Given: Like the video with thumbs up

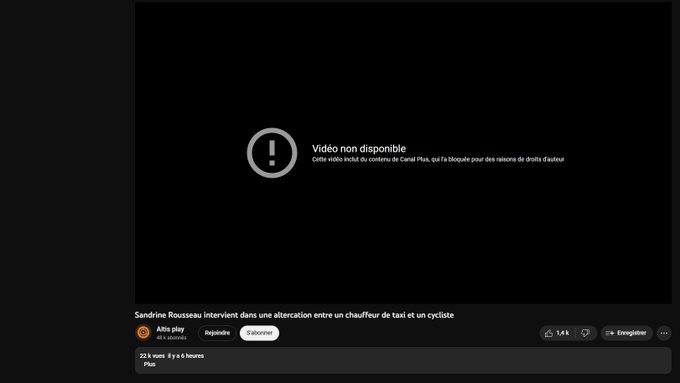Looking at the screenshot, I should click(x=557, y=333).
